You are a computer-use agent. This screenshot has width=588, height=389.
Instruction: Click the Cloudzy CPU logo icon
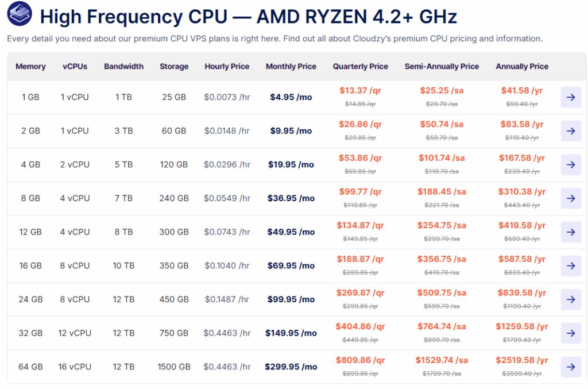pyautogui.click(x=20, y=16)
